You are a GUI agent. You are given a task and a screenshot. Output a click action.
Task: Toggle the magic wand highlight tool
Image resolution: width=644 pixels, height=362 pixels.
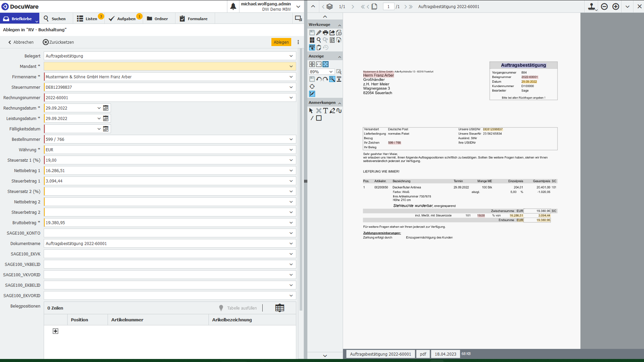click(332, 79)
